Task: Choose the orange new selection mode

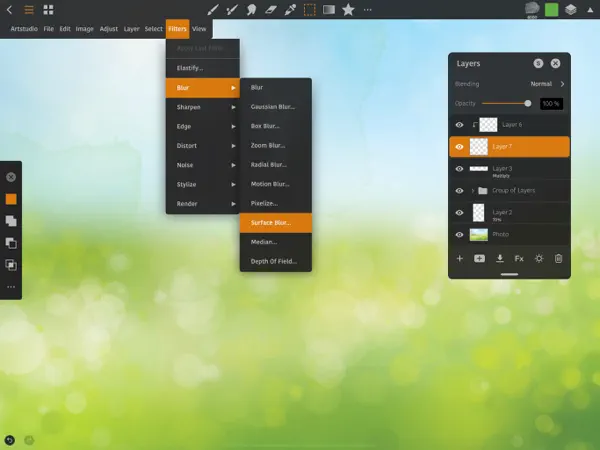Action: 11,199
